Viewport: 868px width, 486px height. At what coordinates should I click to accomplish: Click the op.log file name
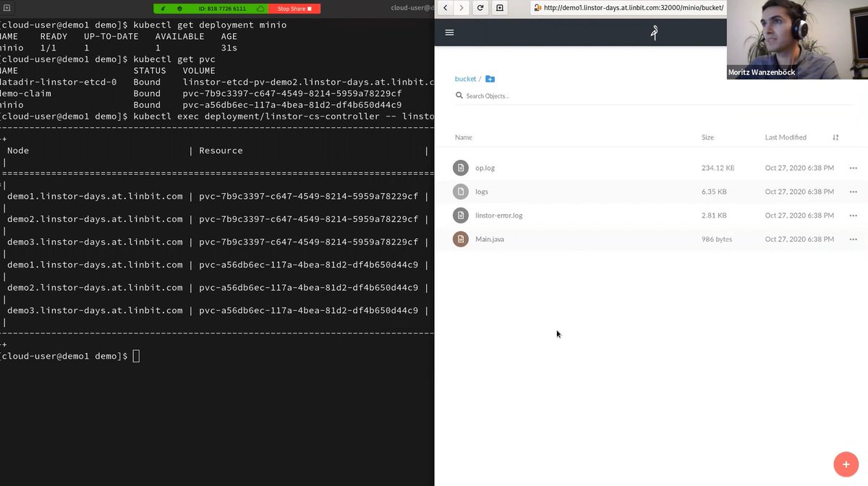tap(485, 168)
